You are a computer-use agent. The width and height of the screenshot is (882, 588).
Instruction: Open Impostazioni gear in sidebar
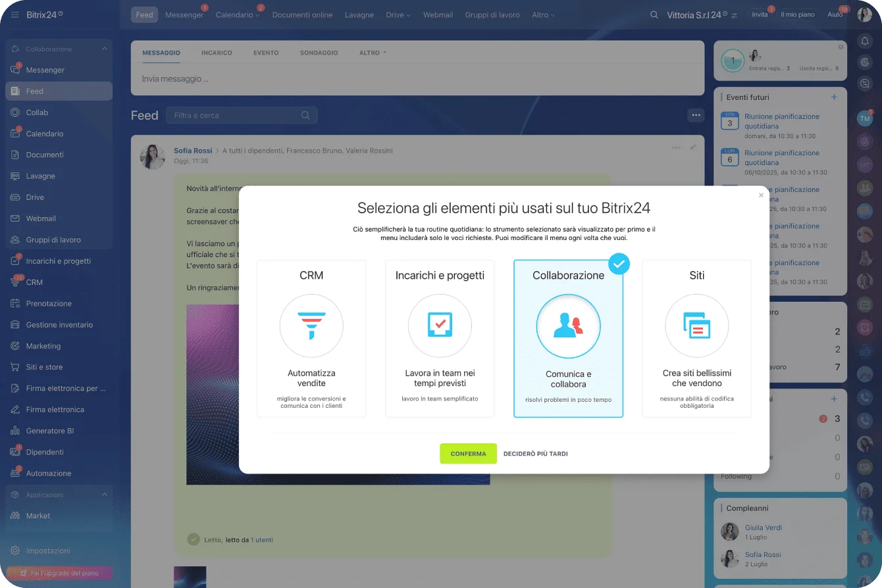tap(14, 551)
